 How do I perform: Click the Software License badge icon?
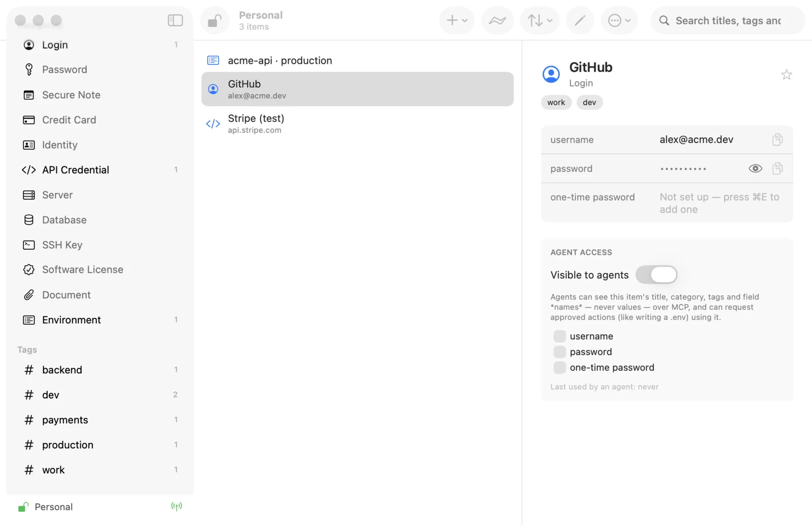pyautogui.click(x=29, y=270)
